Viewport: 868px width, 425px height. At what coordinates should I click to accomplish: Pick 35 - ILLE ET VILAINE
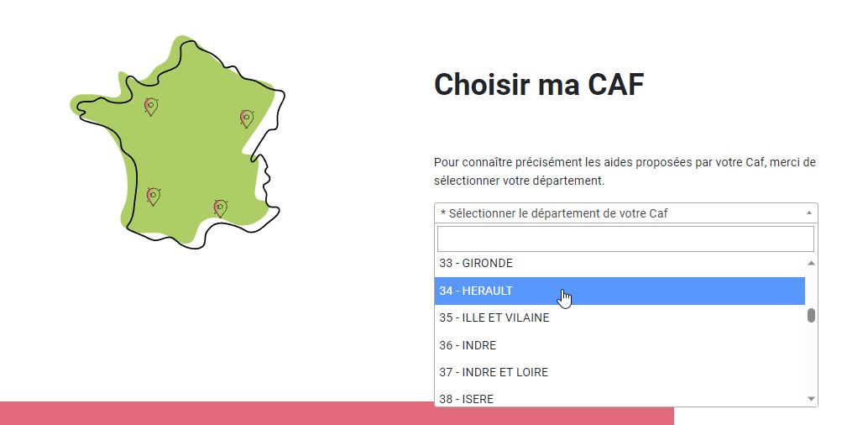tap(620, 318)
